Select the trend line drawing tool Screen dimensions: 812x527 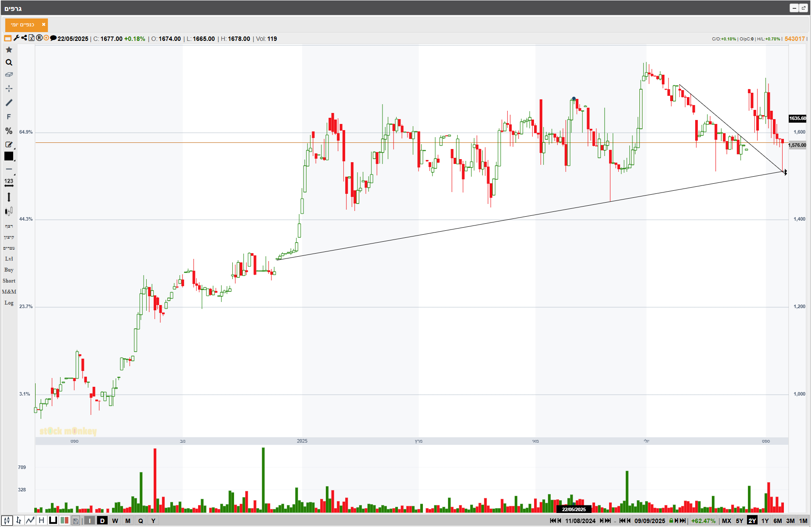(9, 102)
